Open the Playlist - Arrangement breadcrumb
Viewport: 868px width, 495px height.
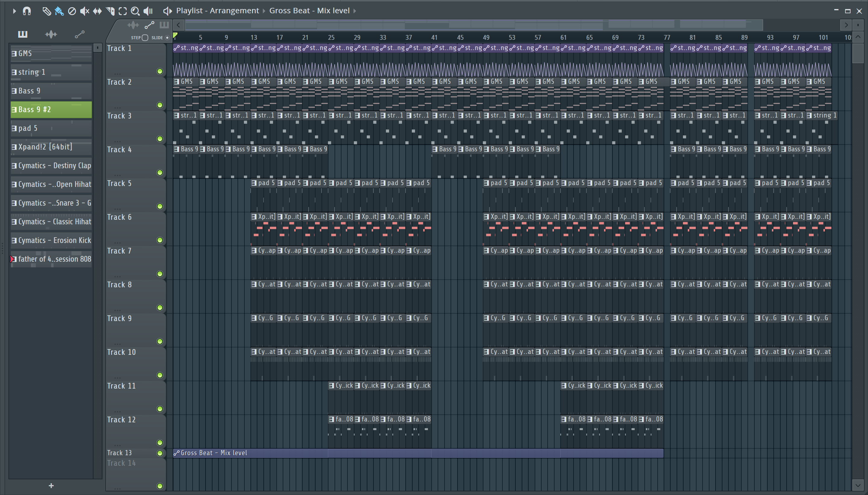pos(218,11)
